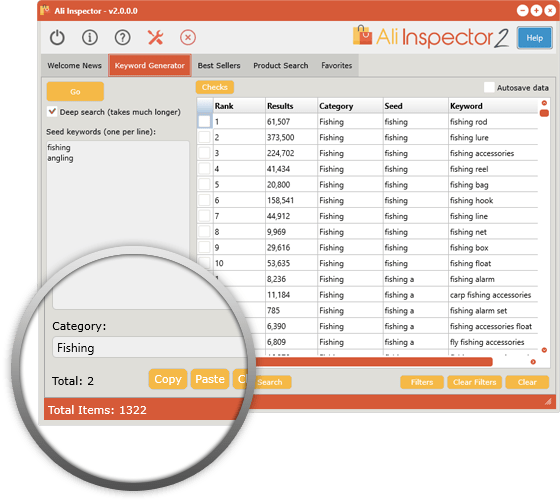
Task: Sort by the Results column header
Action: (291, 106)
